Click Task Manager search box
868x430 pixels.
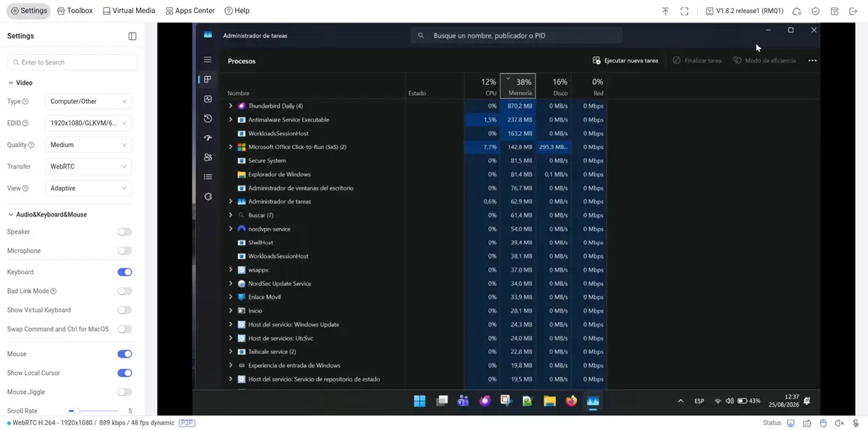[516, 35]
